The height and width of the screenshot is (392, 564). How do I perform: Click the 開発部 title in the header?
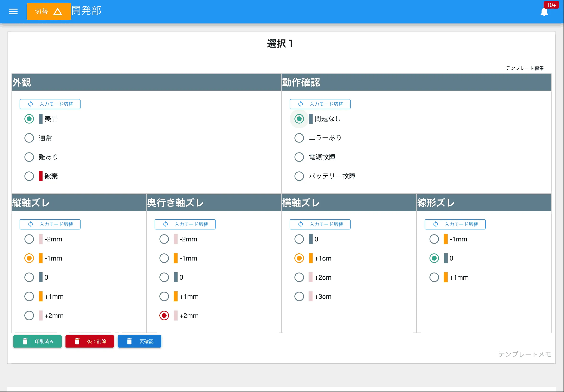click(86, 11)
